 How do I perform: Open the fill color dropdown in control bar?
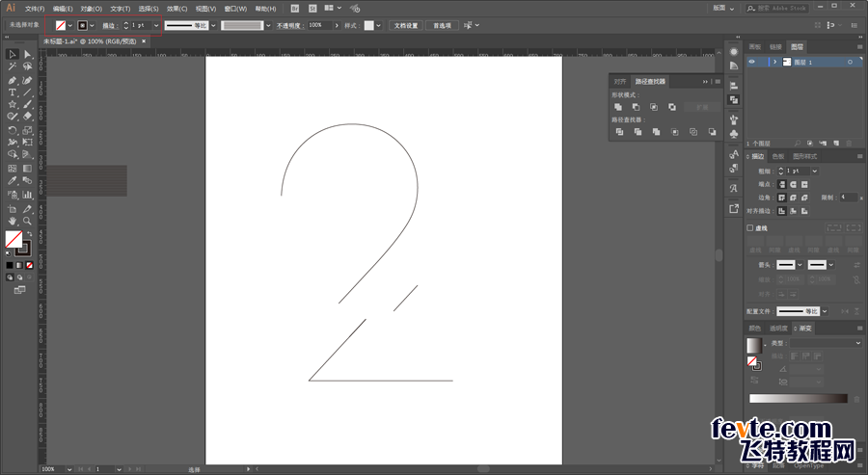point(70,25)
